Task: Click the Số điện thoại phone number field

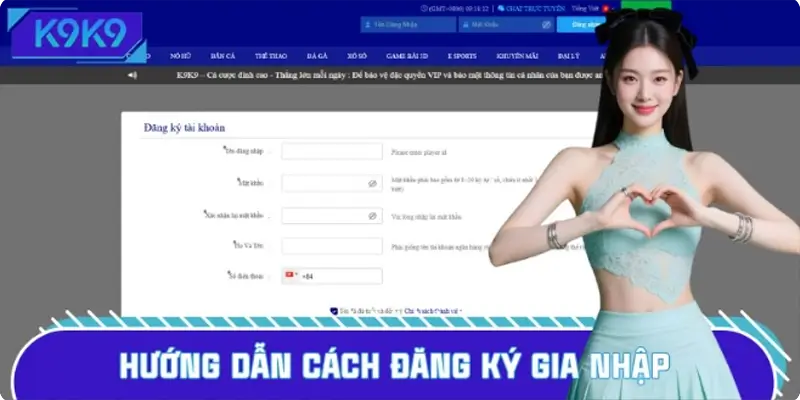Action: click(332, 276)
